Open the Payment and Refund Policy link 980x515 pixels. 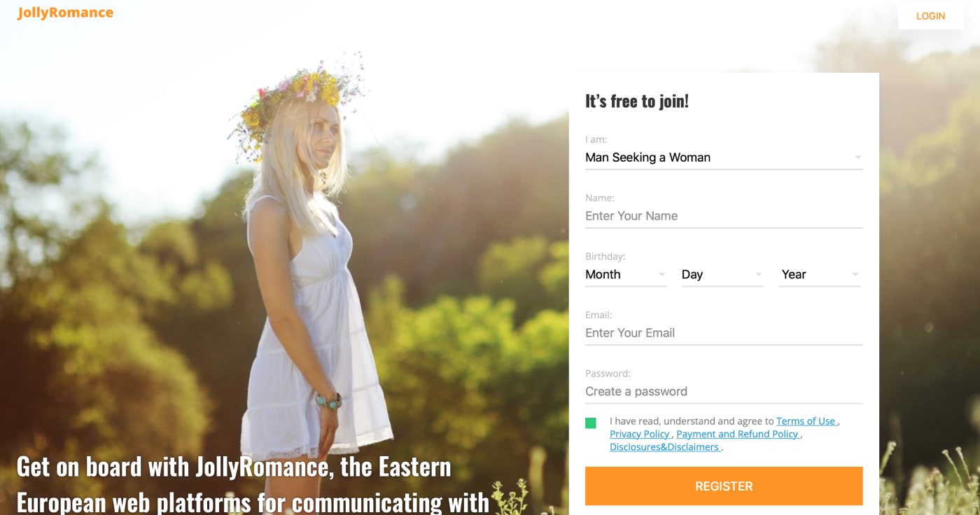coord(738,434)
